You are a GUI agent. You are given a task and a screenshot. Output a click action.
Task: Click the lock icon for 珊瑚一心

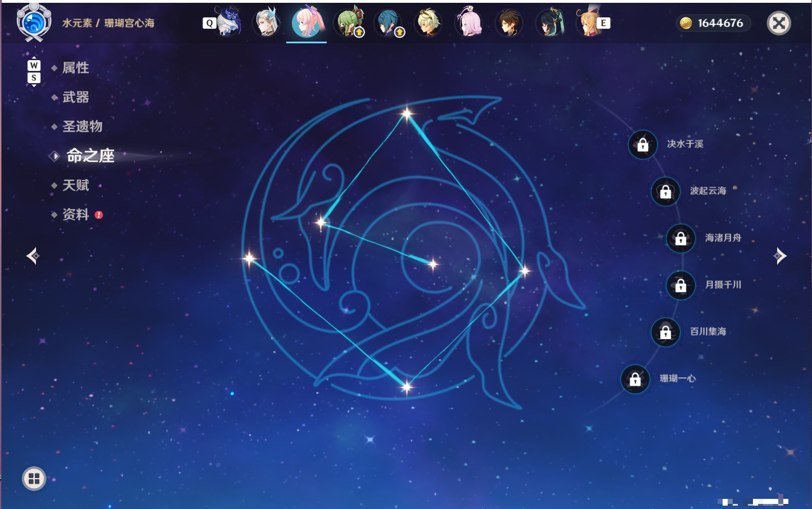tap(635, 379)
